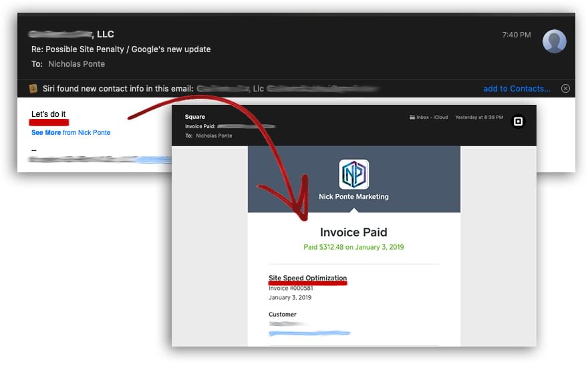
Task: Click 'Let's do it' message text
Action: [x=48, y=114]
